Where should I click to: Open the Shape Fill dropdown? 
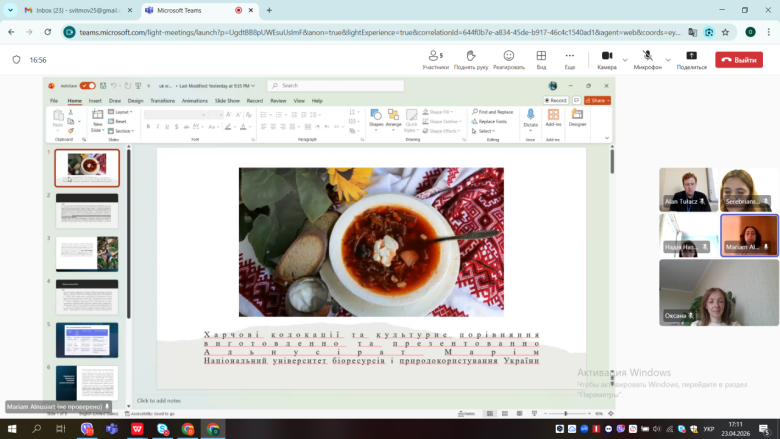coord(437,112)
